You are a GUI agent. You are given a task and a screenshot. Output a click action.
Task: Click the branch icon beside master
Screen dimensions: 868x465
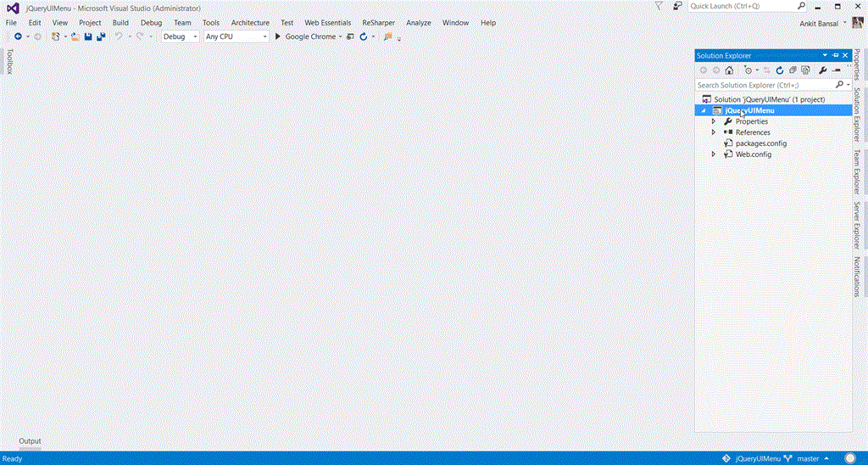pyautogui.click(x=788, y=458)
